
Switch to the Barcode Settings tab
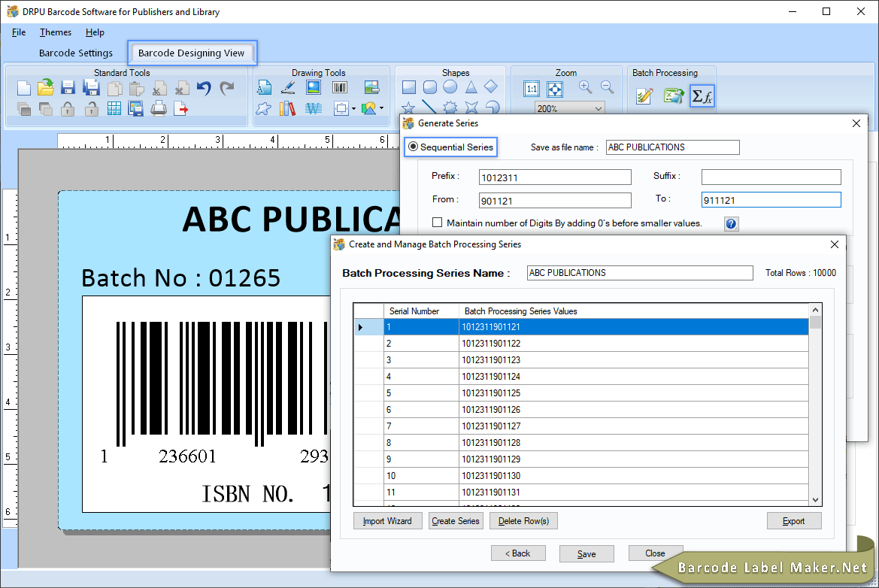click(76, 53)
